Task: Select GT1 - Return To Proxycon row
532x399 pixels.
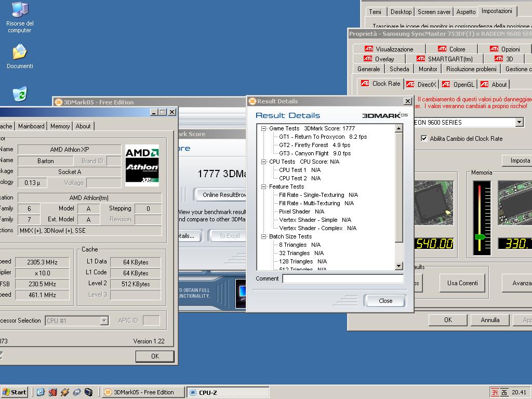Action: tap(323, 137)
